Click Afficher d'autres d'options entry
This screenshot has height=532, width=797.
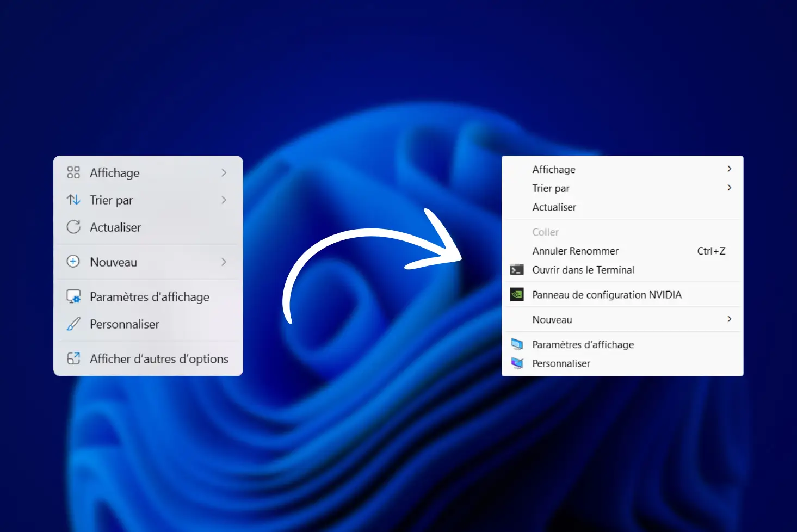point(159,359)
